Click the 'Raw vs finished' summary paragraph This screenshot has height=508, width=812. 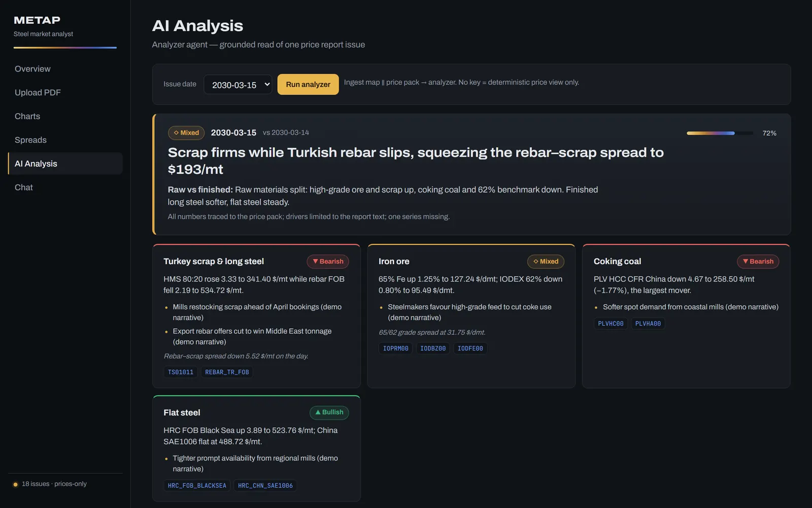tap(383, 196)
